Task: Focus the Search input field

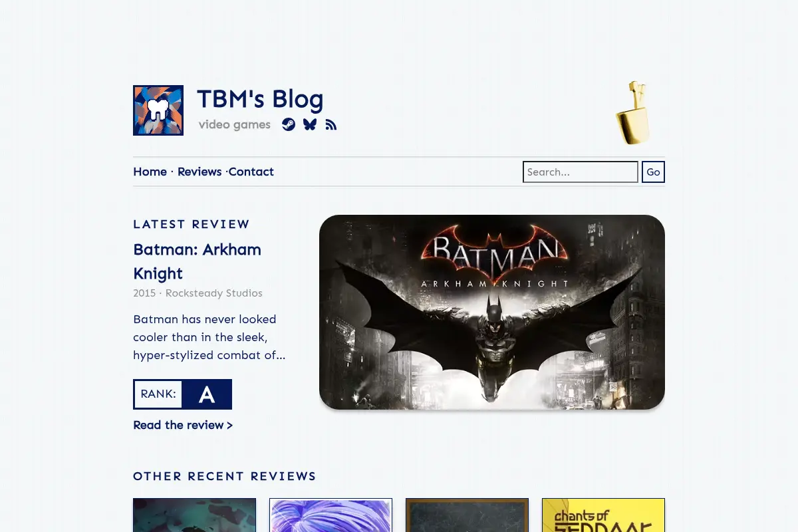Action: coord(581,172)
